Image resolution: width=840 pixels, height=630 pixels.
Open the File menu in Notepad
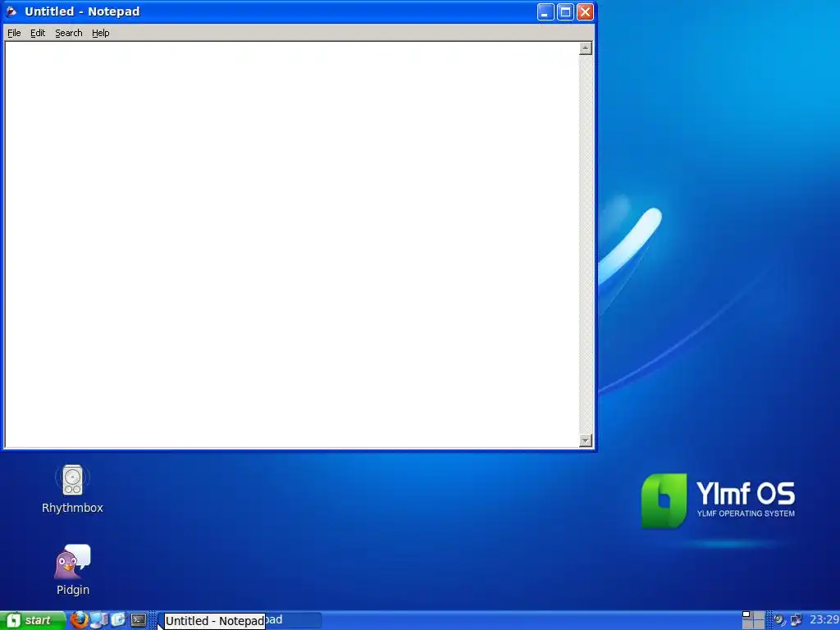pos(14,33)
